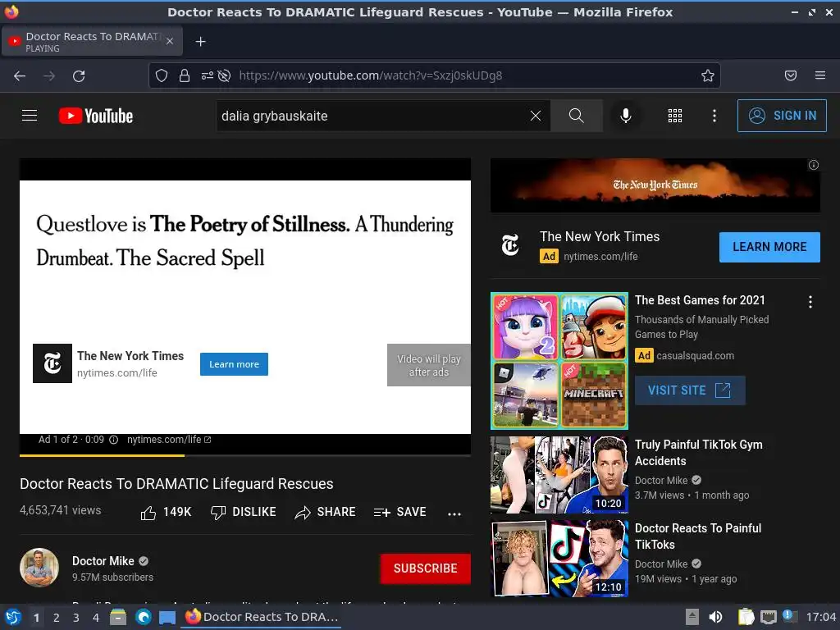
Task: Open the Firefox application menu
Action: click(819, 75)
